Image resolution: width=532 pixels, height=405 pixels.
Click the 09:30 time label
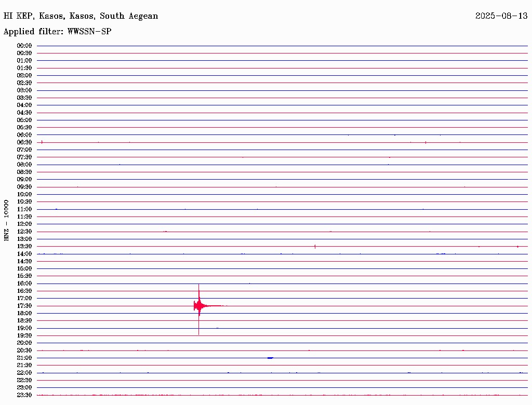24,187
